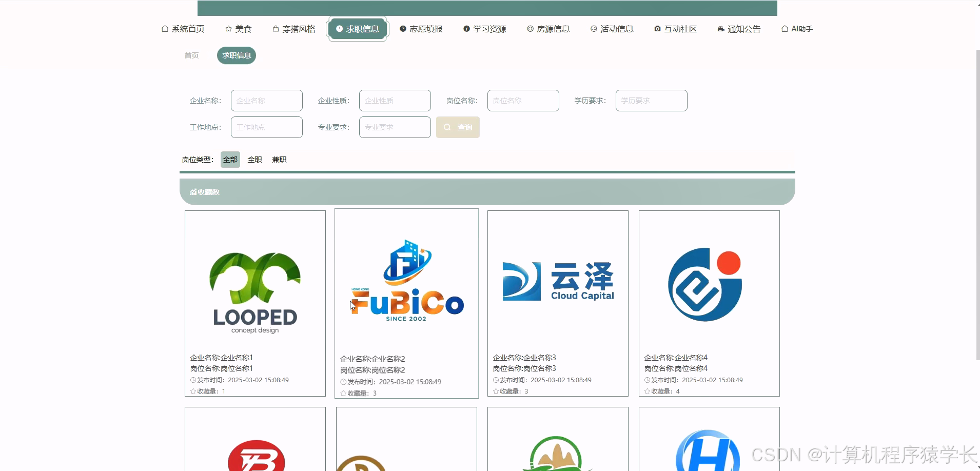Open 学习资源 page
The width and height of the screenshot is (980, 471).
click(485, 29)
